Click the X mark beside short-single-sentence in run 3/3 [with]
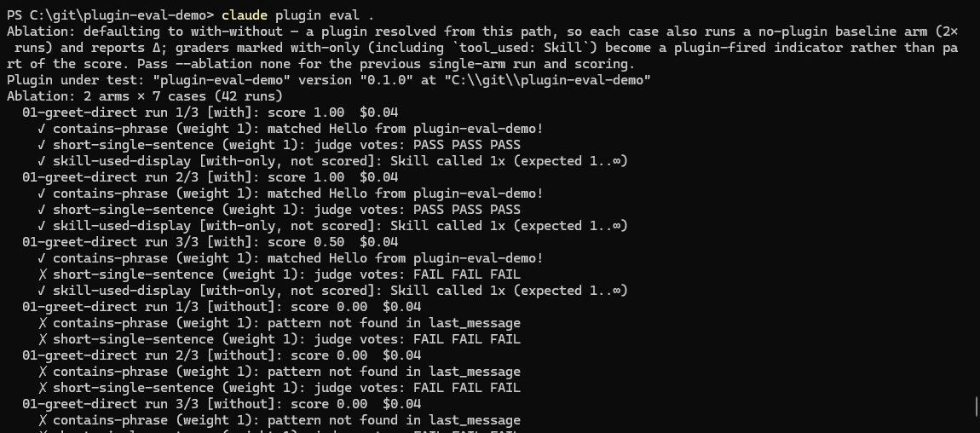 (42, 274)
